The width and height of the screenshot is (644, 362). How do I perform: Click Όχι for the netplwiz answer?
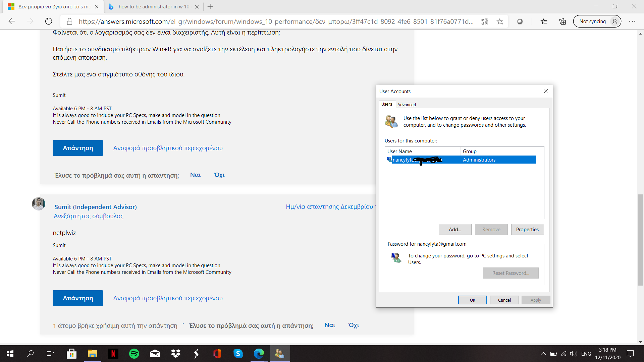[x=354, y=325]
